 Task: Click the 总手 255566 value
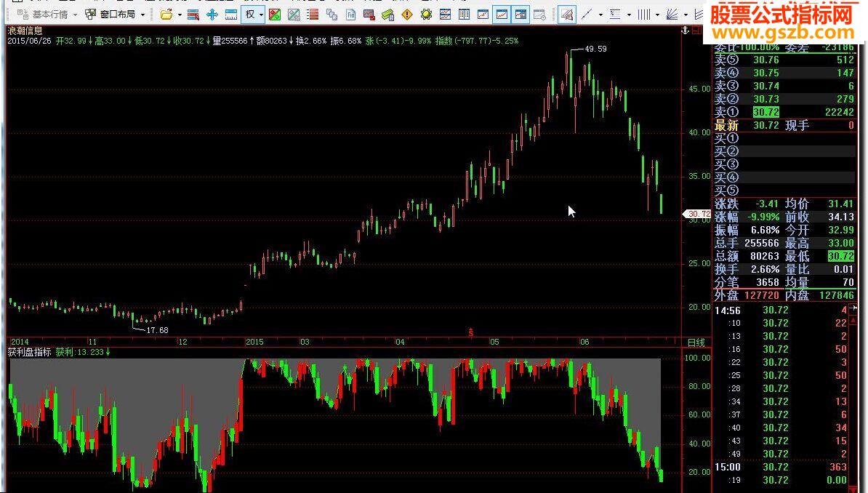(762, 243)
